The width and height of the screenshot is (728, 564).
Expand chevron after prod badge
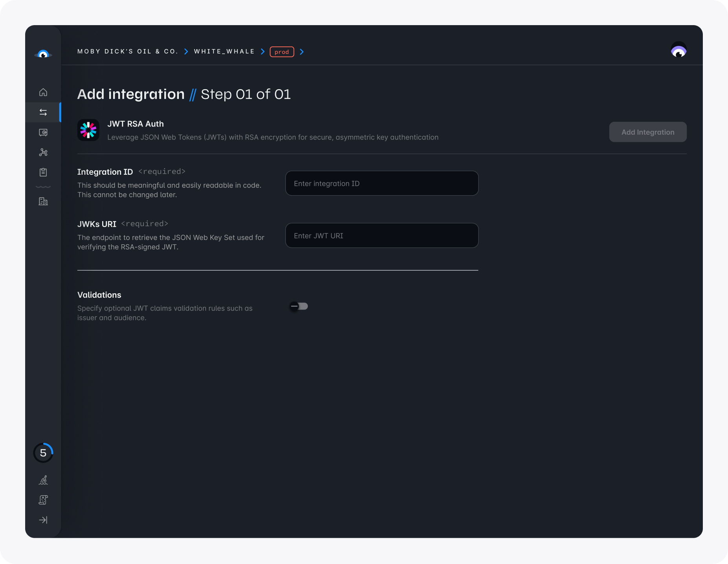(301, 51)
